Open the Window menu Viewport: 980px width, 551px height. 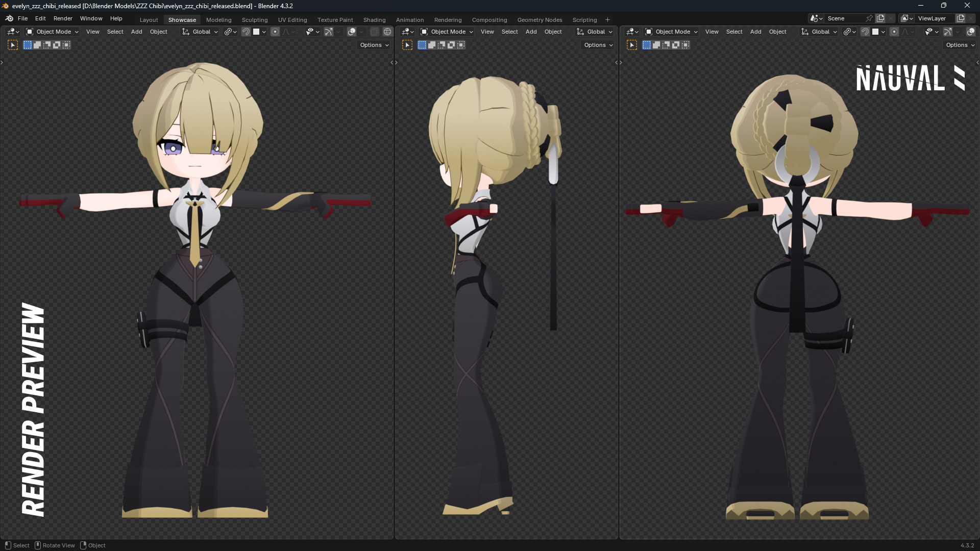click(x=91, y=18)
